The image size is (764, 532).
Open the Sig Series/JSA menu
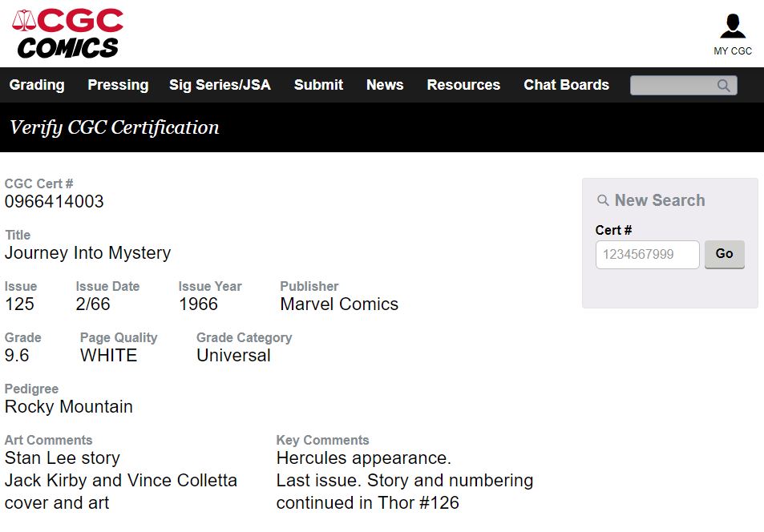pos(220,85)
